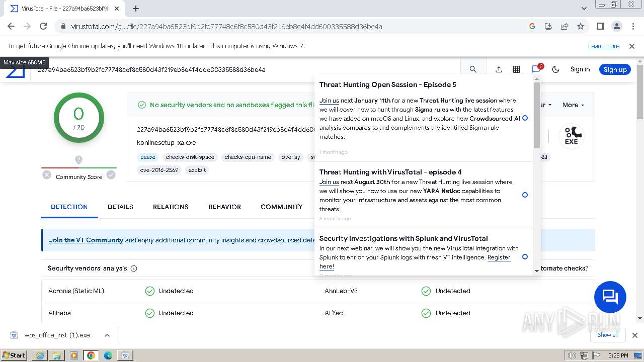Open Internet Explorer from taskbar
The width and height of the screenshot is (644, 362).
(40, 355)
